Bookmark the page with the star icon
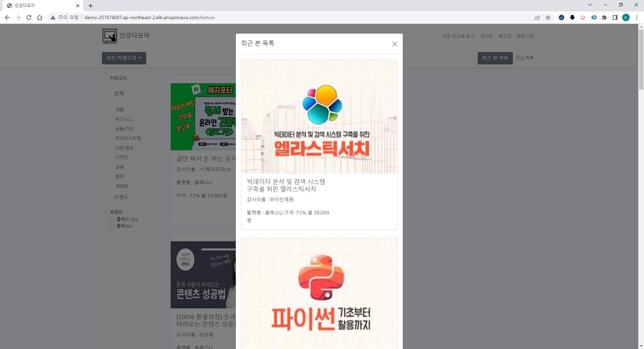 548,17
